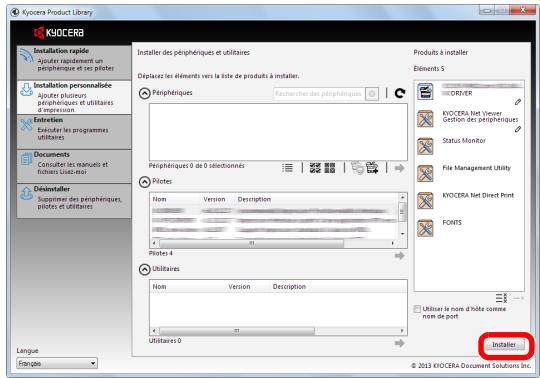Select the FONTS tool icon

pos(425,228)
